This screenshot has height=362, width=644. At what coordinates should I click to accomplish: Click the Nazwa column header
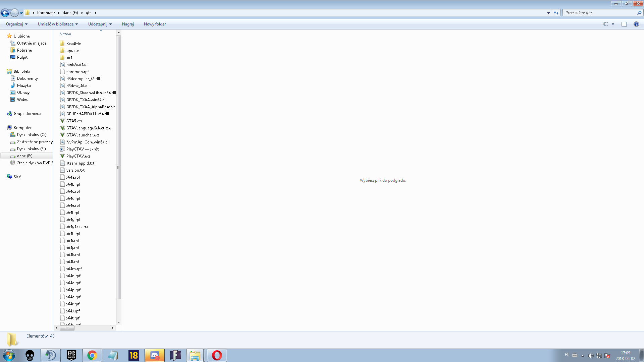point(65,34)
